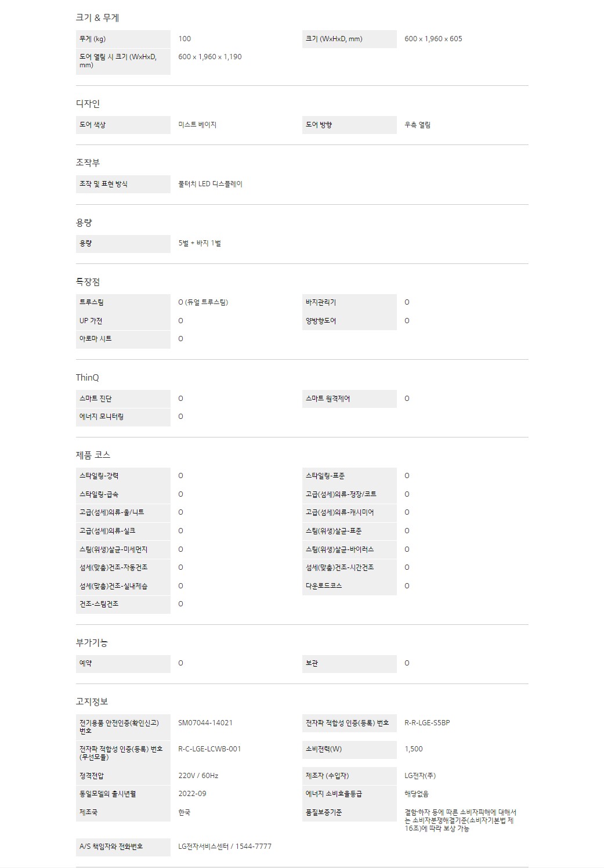604x868 pixels.
Task: Click the 'R-R-LGE-S5BP' certification value
Action: coord(427,723)
